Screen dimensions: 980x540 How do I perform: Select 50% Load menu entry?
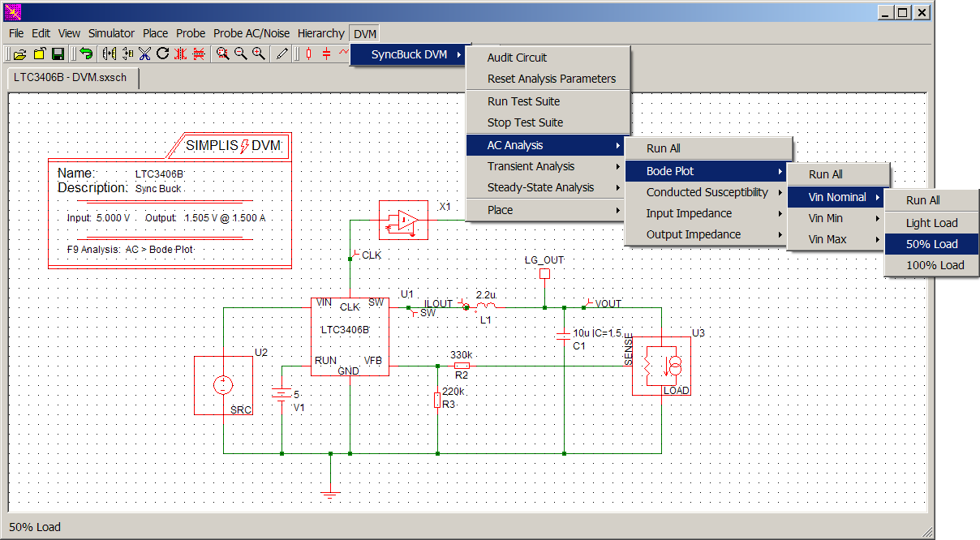[931, 244]
